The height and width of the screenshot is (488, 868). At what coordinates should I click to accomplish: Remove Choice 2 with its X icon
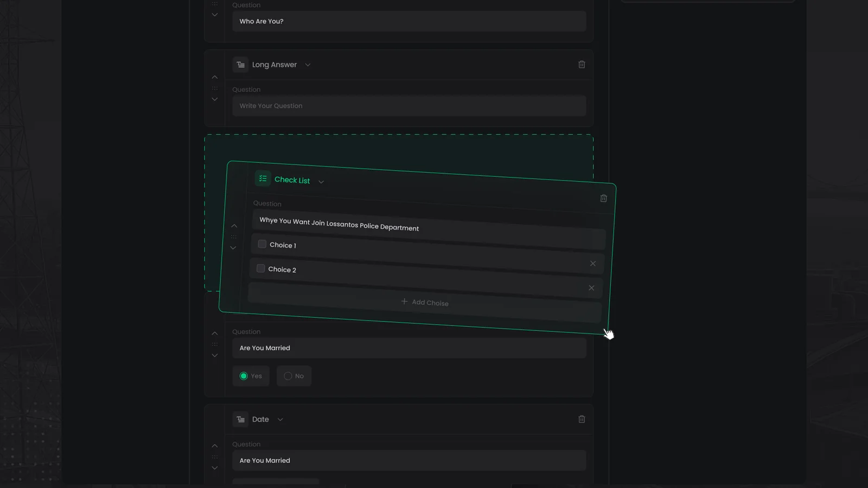click(x=591, y=288)
